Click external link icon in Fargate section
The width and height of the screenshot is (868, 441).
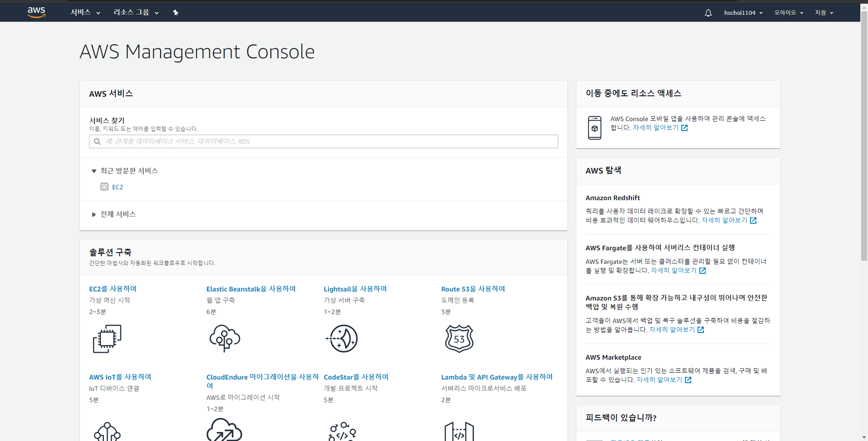point(703,271)
